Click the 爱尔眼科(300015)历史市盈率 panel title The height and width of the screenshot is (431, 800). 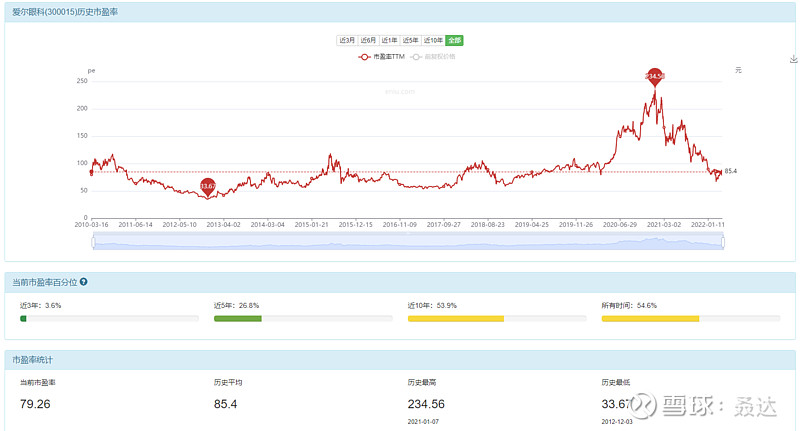click(65, 12)
